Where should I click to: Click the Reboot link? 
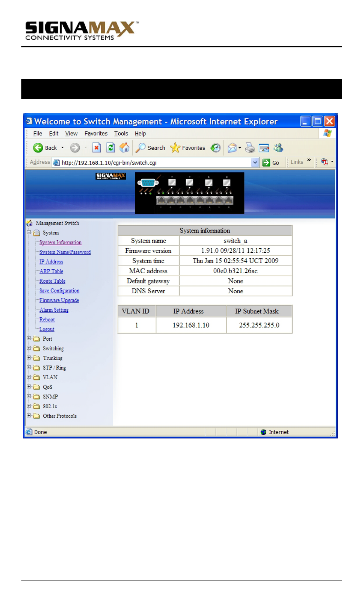[x=47, y=320]
